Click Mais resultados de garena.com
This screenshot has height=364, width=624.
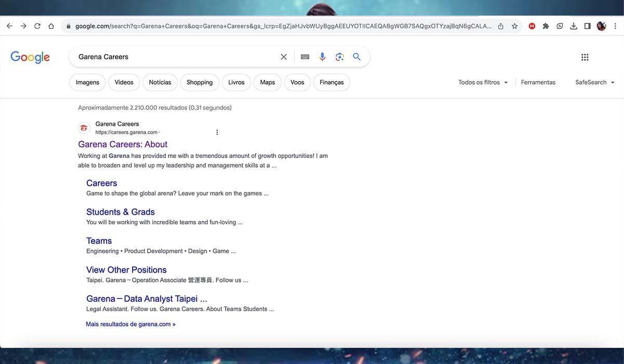point(131,324)
